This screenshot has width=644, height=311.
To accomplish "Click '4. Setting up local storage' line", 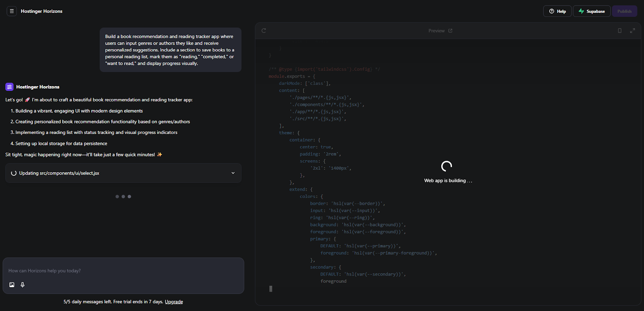I will pos(59,144).
